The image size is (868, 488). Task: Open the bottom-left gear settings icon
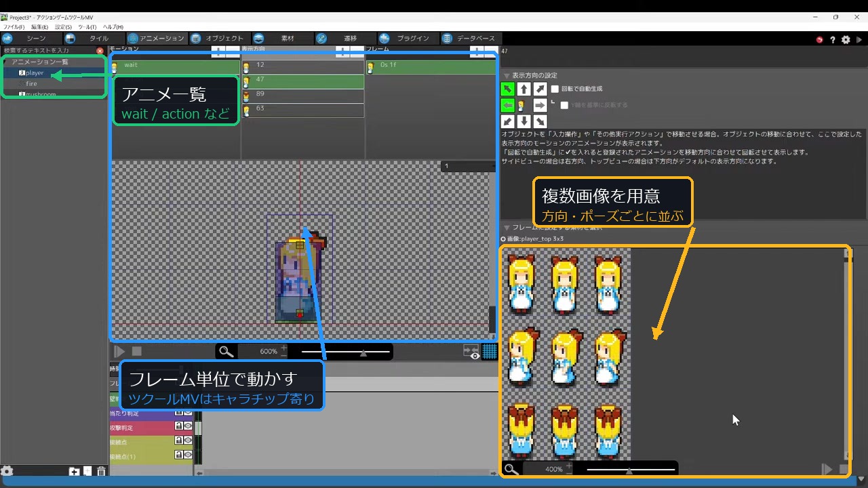(7, 472)
